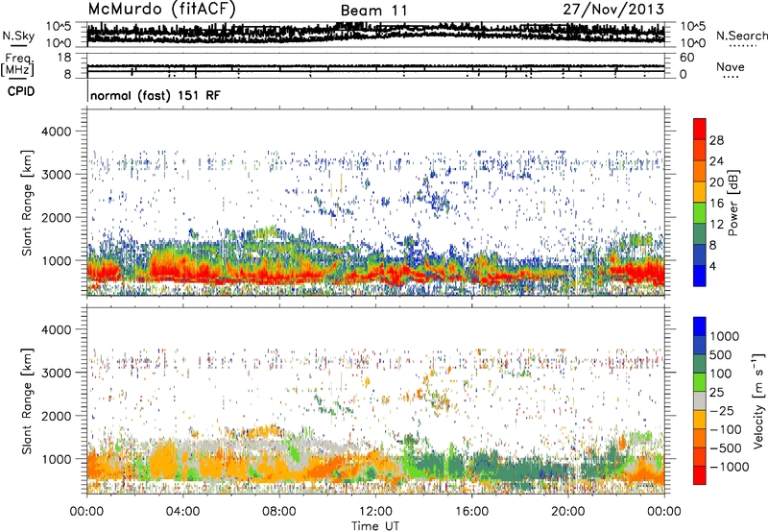Click the frequency trace panel
This screenshot has width=768, height=532.
click(375, 66)
